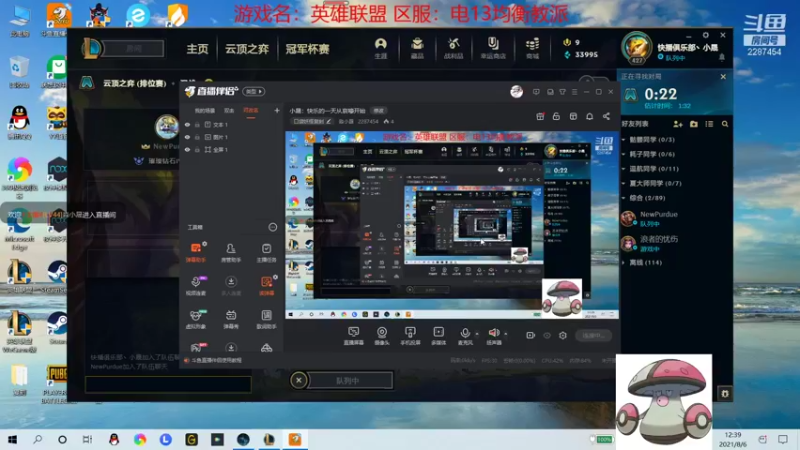The height and width of the screenshot is (450, 800).
Task: Add 手机投屏 phone mirroring source
Action: click(410, 336)
